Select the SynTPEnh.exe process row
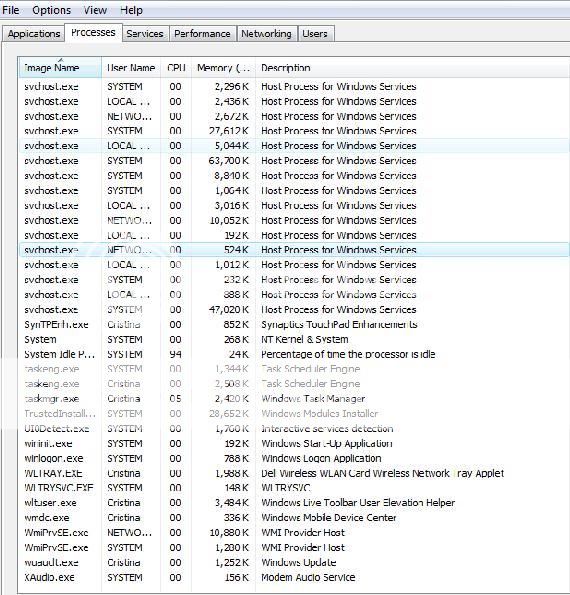The width and height of the screenshot is (570, 595). [x=294, y=324]
